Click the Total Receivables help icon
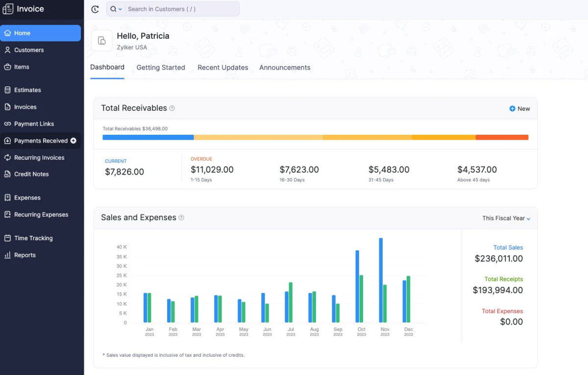This screenshot has height=375, width=588. 172,108
